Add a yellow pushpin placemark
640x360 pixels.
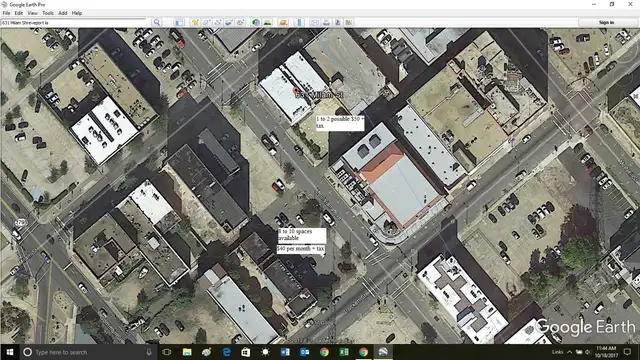(195, 22)
